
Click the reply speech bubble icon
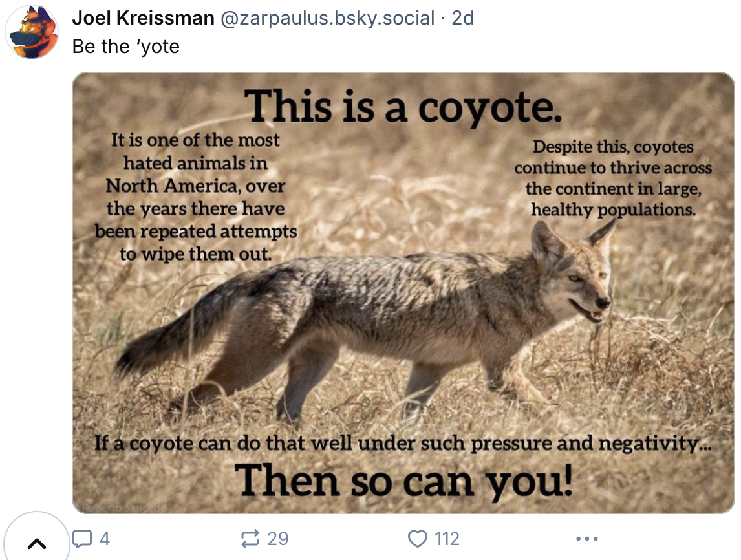click(82, 538)
